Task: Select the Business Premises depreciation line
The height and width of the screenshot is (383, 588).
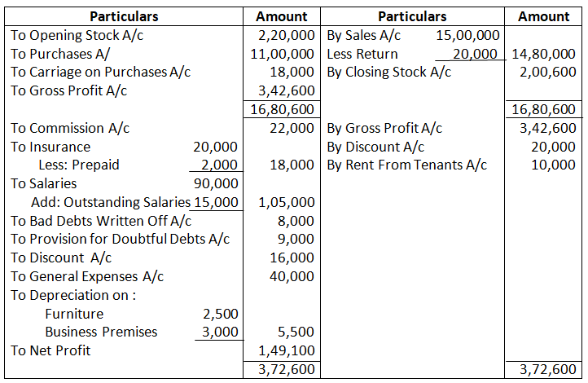Action: point(101,332)
